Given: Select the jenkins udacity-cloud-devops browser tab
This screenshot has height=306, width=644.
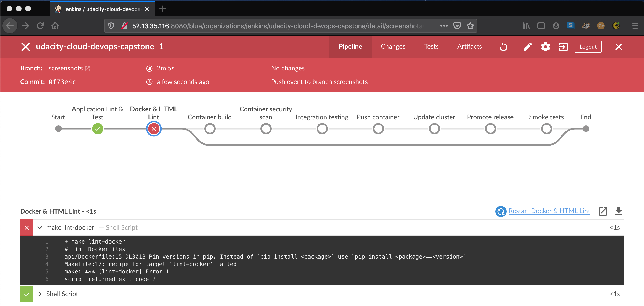Looking at the screenshot, I should 102,9.
